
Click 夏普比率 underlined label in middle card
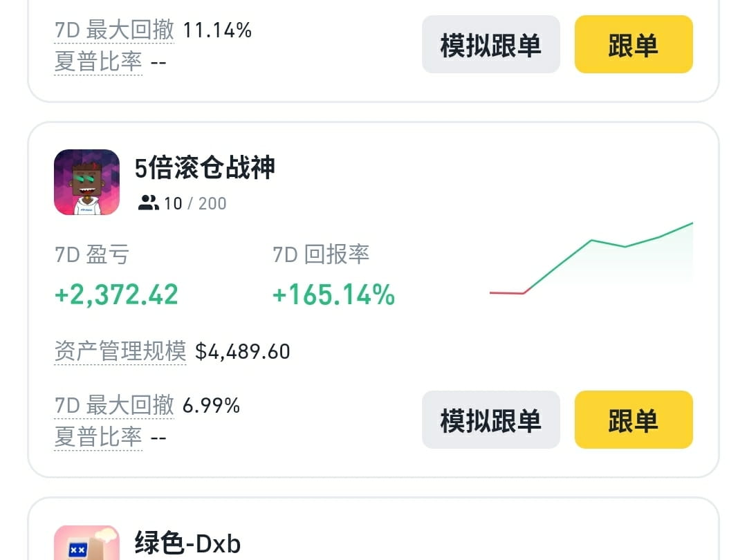[x=98, y=437]
